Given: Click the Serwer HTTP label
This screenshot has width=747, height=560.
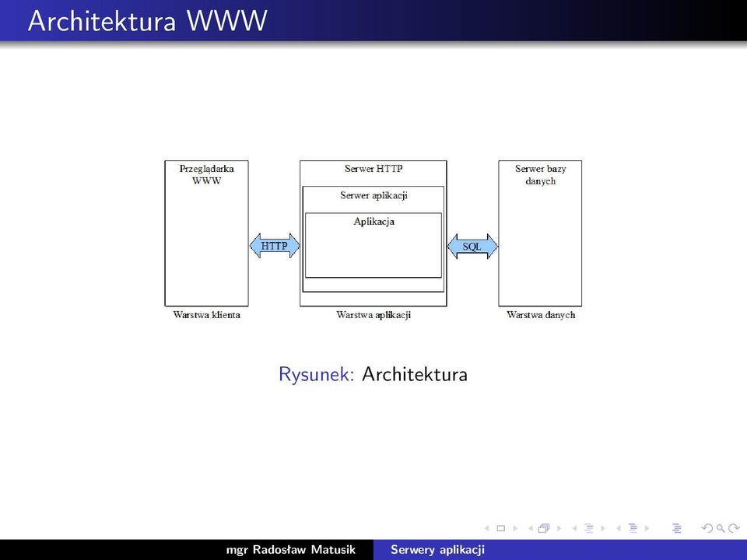Looking at the screenshot, I should coord(373,169).
